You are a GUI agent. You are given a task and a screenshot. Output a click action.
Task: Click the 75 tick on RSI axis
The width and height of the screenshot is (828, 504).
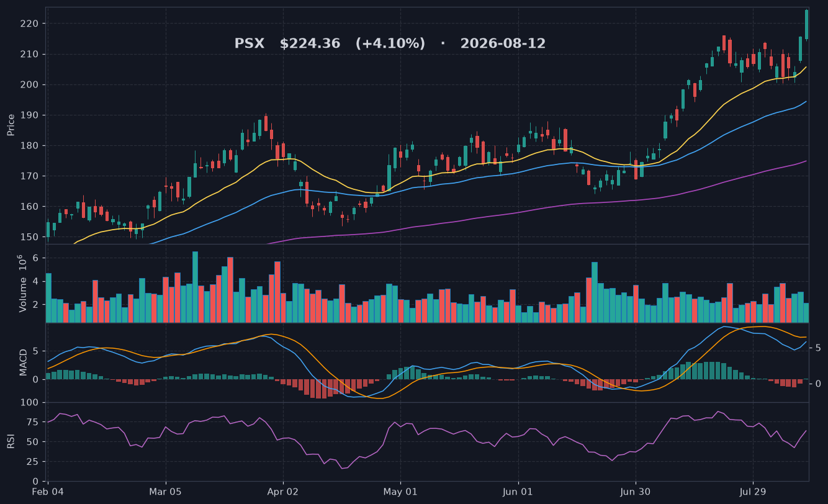coord(33,422)
